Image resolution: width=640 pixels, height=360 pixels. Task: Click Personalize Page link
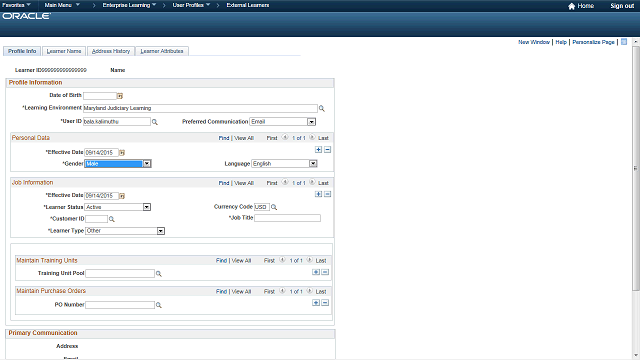click(593, 42)
